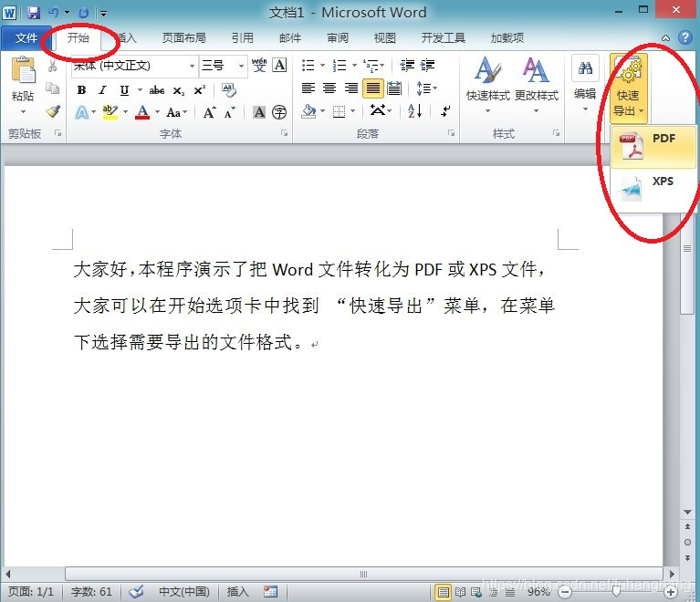Click the macro recording status icon
700x602 pixels.
tap(270, 592)
